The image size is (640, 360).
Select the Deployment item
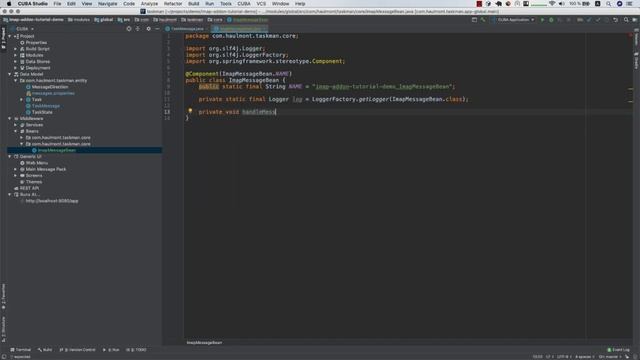click(x=38, y=68)
